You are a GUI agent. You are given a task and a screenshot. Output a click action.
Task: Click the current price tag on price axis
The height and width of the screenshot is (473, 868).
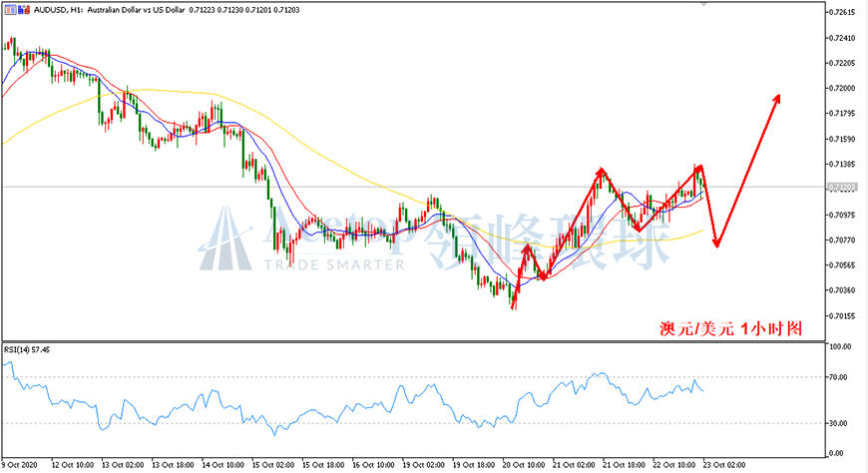842,188
